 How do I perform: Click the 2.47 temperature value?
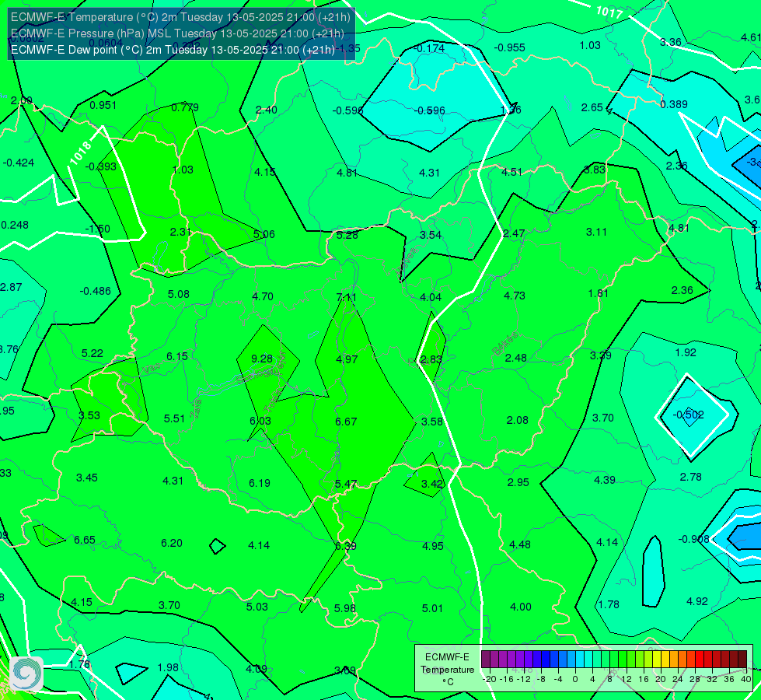[x=514, y=233]
